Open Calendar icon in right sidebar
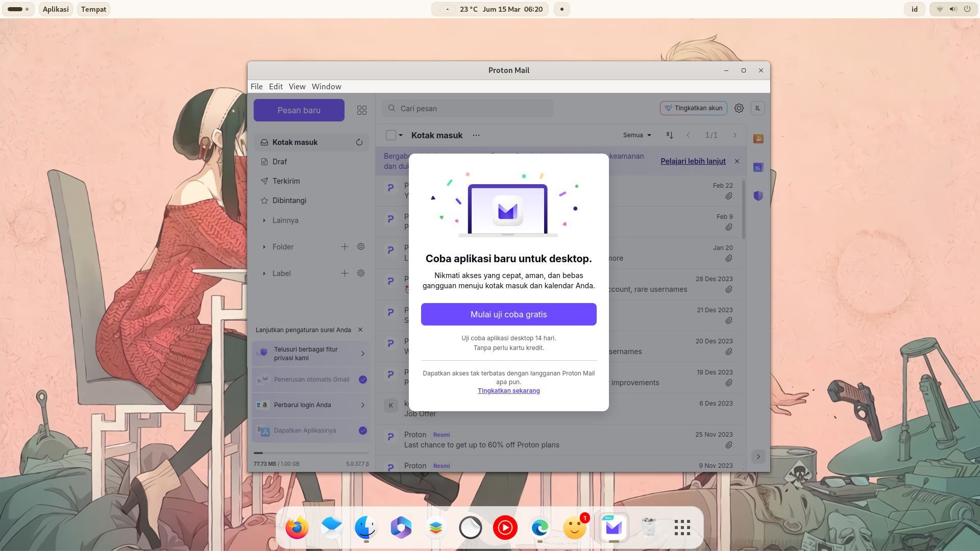 pos(758,167)
